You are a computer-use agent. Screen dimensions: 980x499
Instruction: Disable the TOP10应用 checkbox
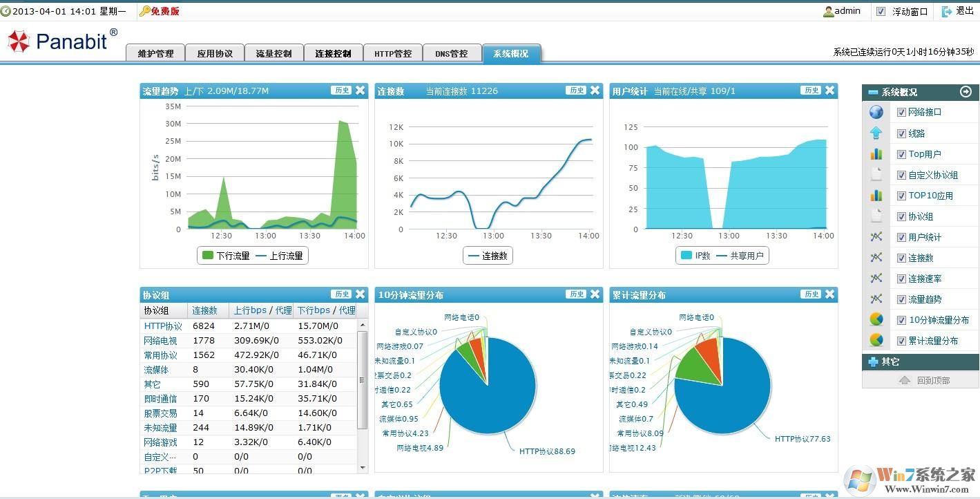[901, 195]
